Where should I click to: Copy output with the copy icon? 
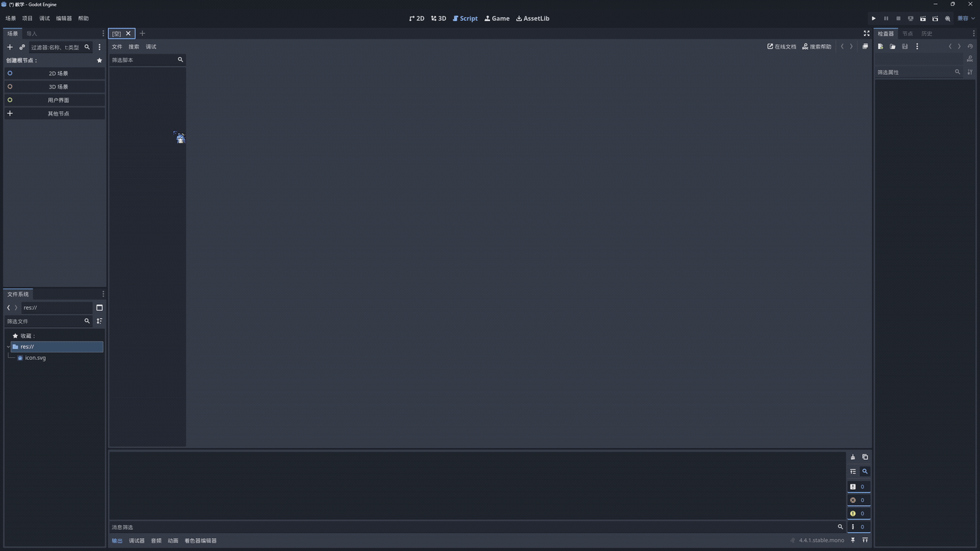click(865, 457)
